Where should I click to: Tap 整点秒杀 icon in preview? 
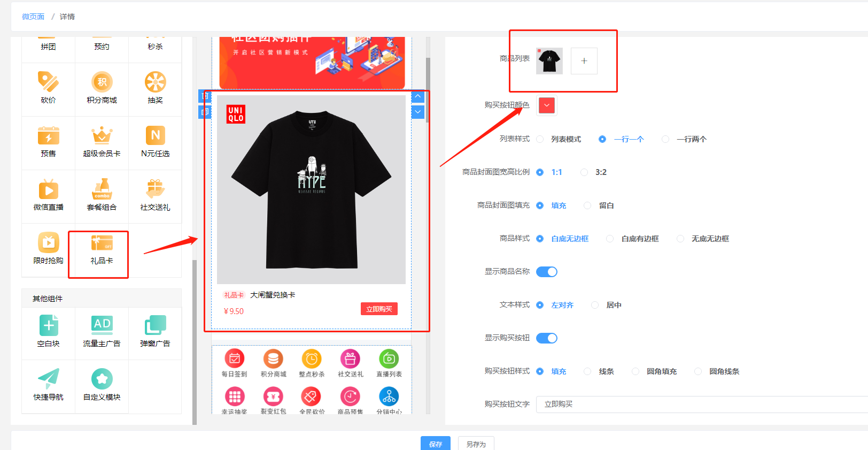tap(312, 359)
